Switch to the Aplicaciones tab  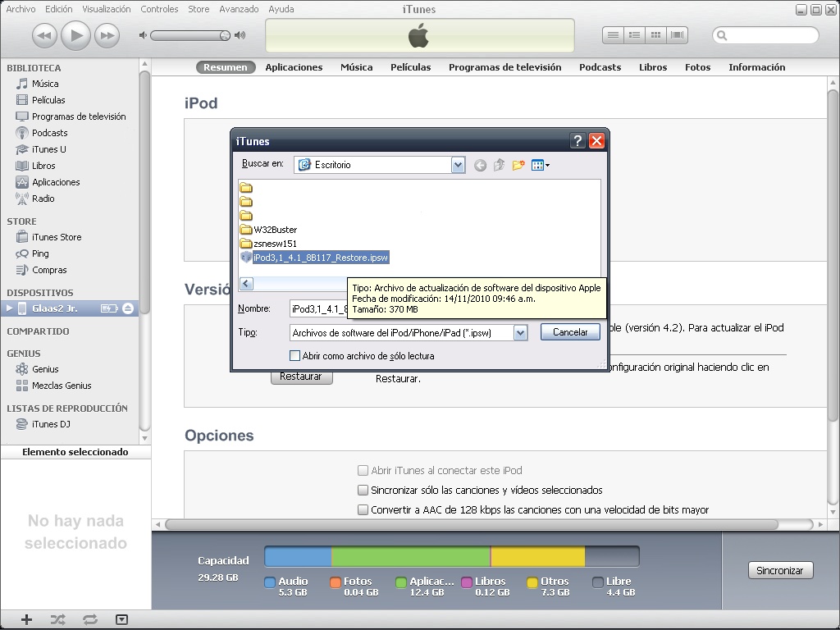[x=294, y=67]
